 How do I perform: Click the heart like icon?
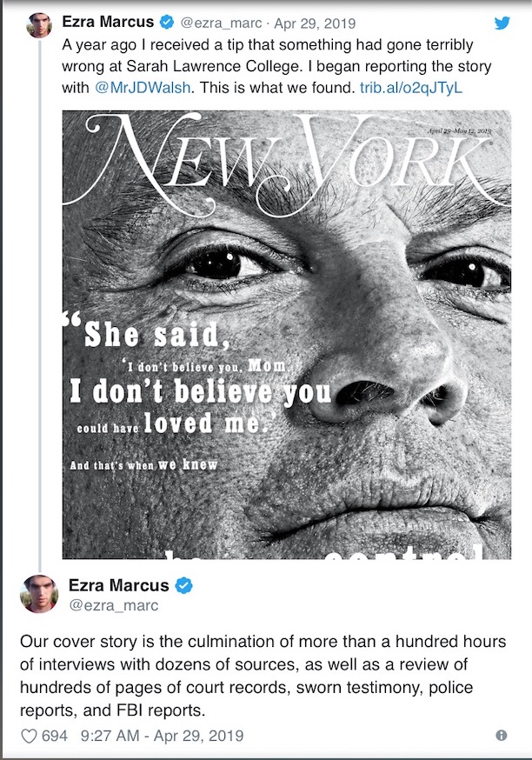(x=29, y=736)
